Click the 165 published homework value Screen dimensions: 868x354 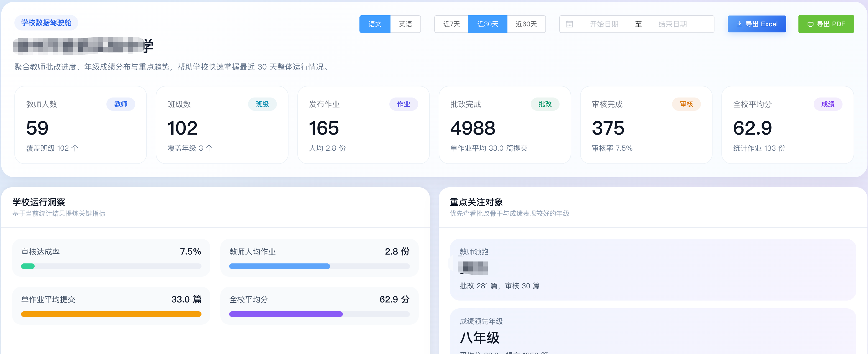pyautogui.click(x=324, y=128)
